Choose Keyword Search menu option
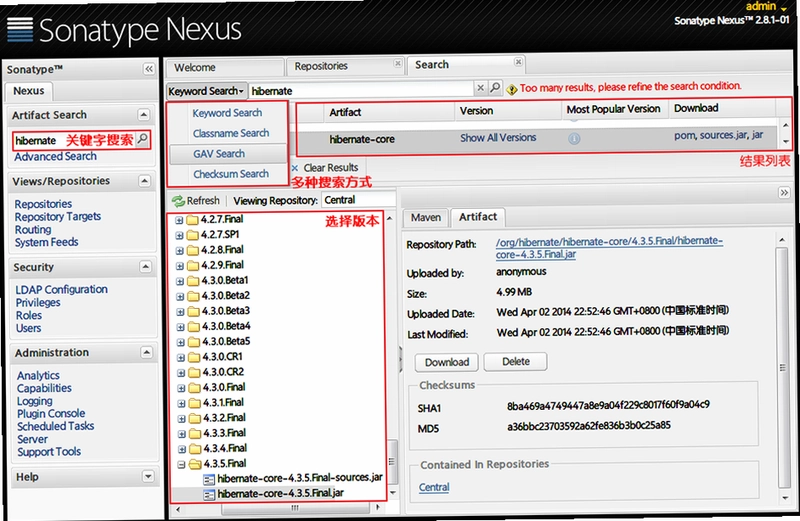 pos(227,113)
